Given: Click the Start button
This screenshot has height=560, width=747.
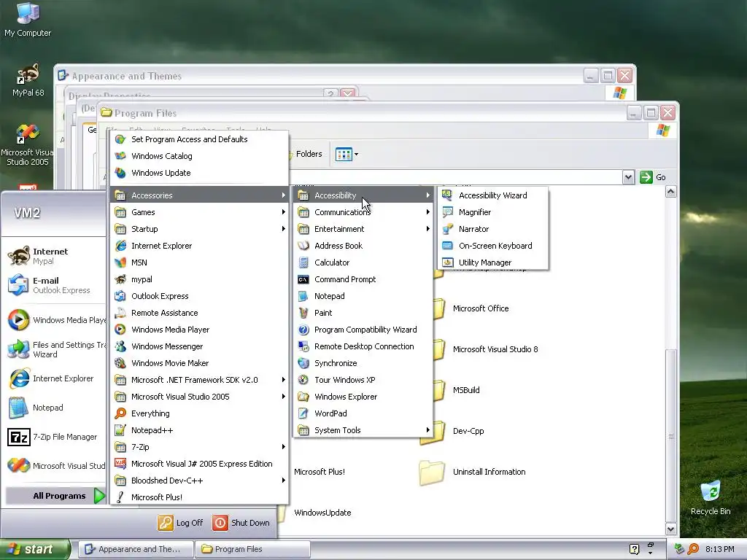Looking at the screenshot, I should coord(35,549).
